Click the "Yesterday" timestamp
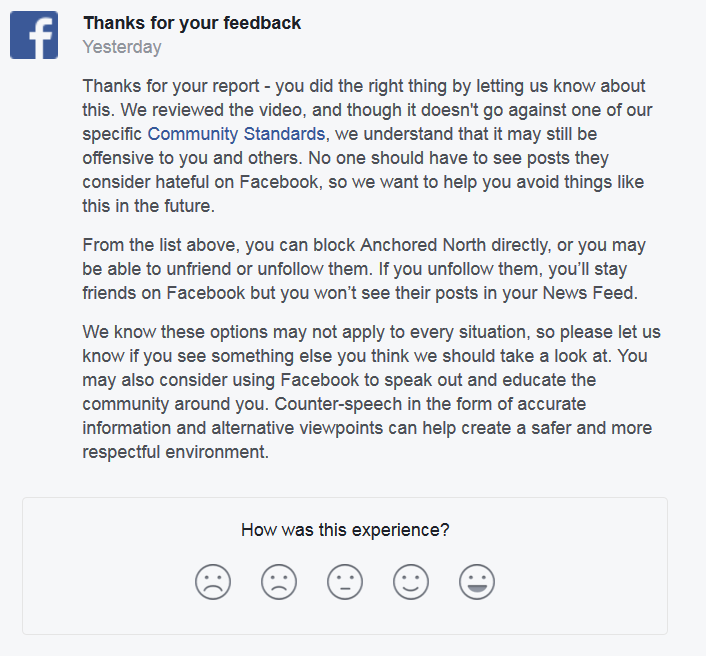The height and width of the screenshot is (656, 706). (x=122, y=46)
